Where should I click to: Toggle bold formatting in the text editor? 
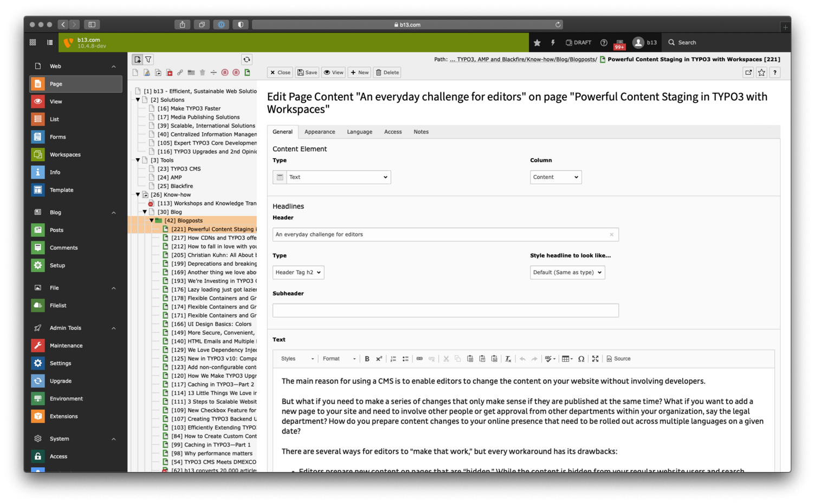tap(367, 358)
